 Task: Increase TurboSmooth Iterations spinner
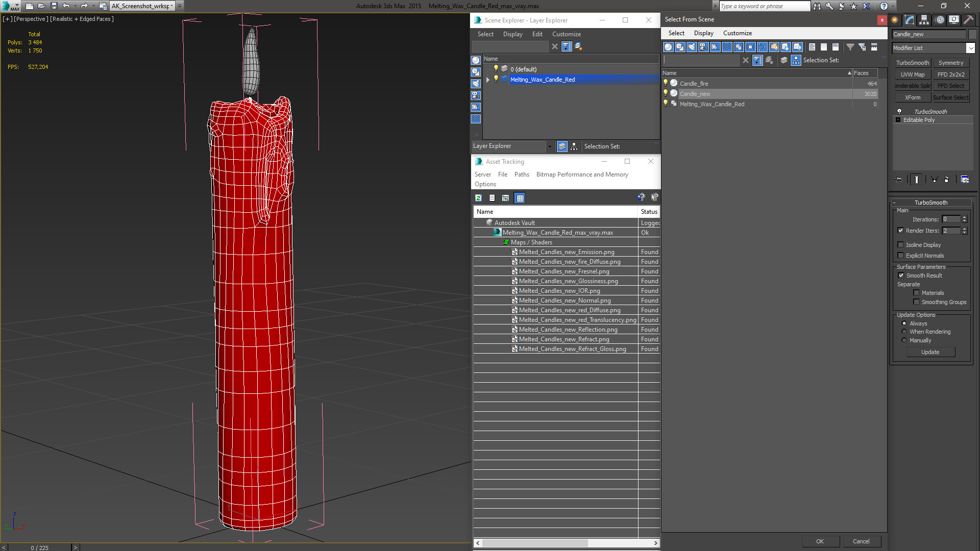[965, 217]
